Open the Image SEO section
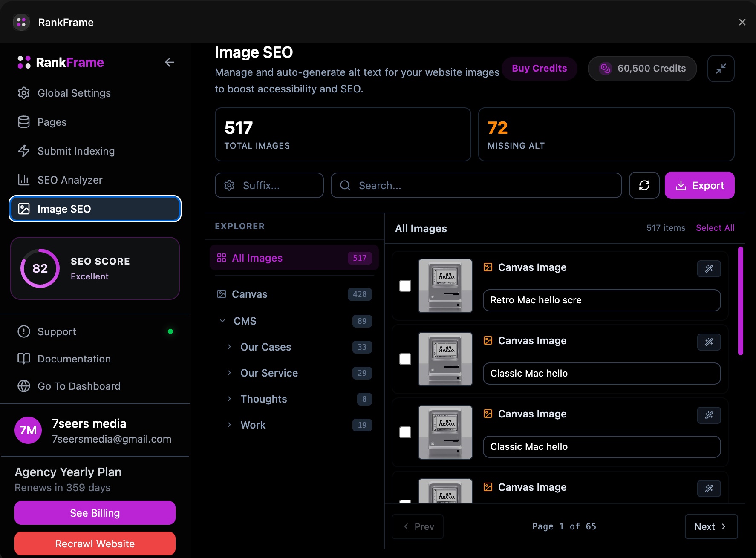 pyautogui.click(x=64, y=209)
